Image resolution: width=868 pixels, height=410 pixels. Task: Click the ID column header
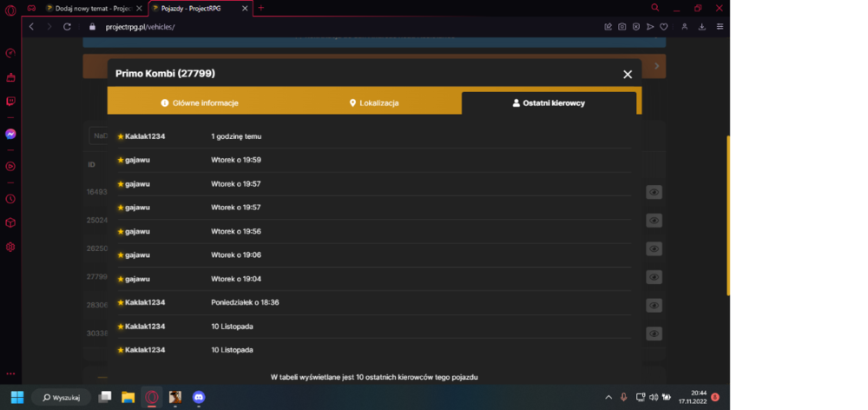pos(91,165)
